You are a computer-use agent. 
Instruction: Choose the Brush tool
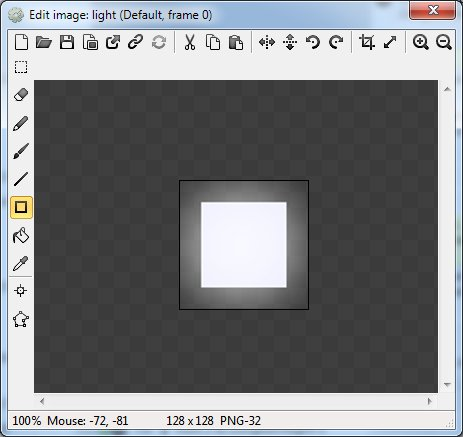(x=21, y=151)
